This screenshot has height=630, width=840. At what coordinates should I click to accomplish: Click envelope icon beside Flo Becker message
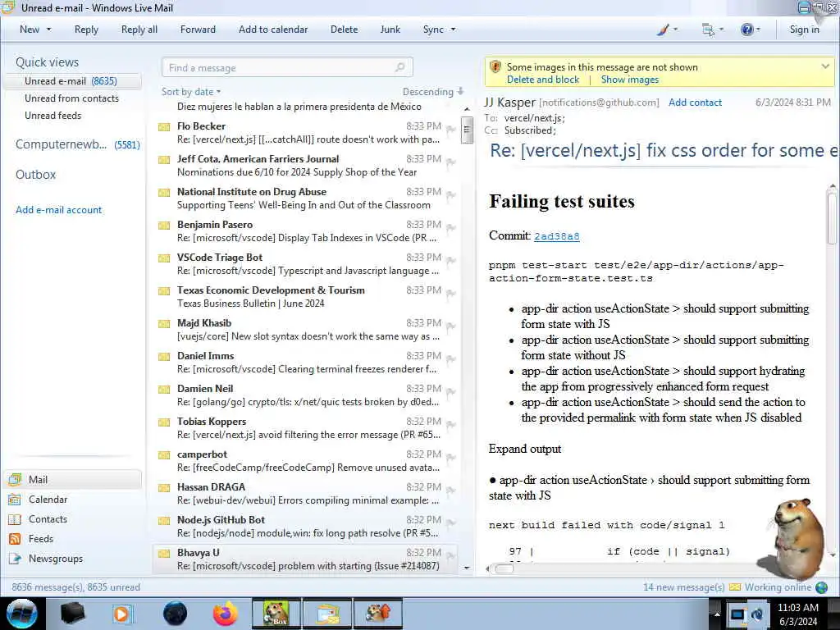point(164,127)
